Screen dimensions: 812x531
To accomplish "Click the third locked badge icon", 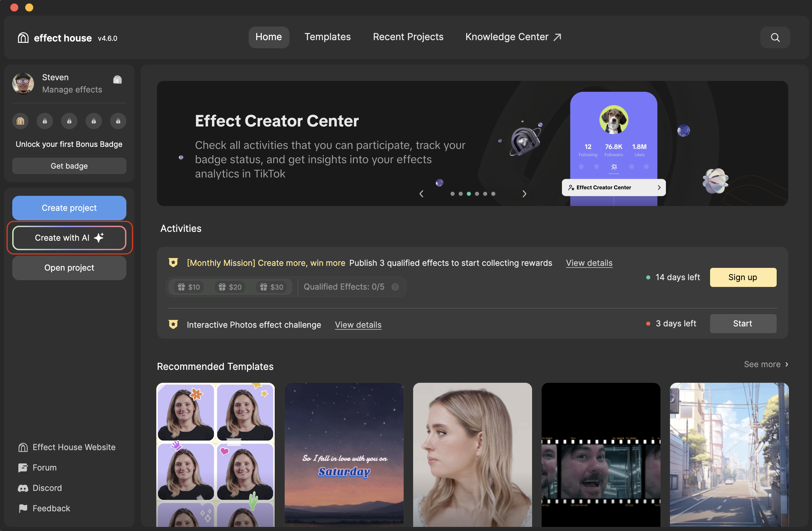I will tap(69, 121).
